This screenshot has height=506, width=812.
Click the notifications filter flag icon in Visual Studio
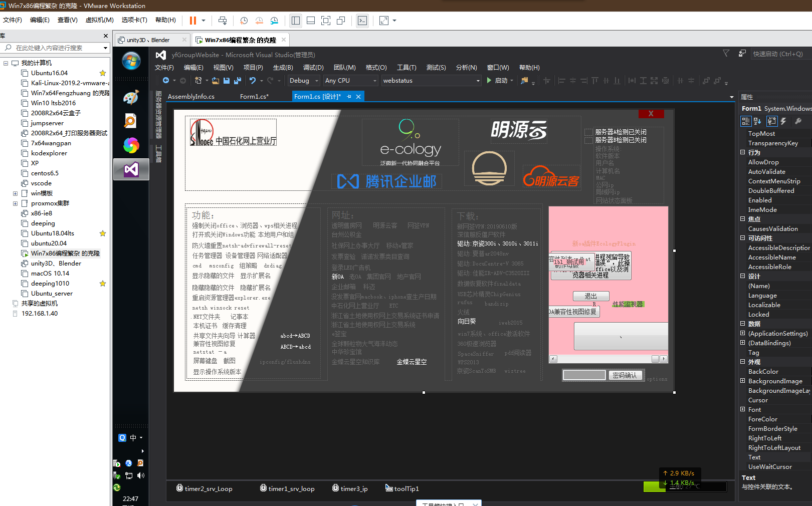click(x=726, y=54)
